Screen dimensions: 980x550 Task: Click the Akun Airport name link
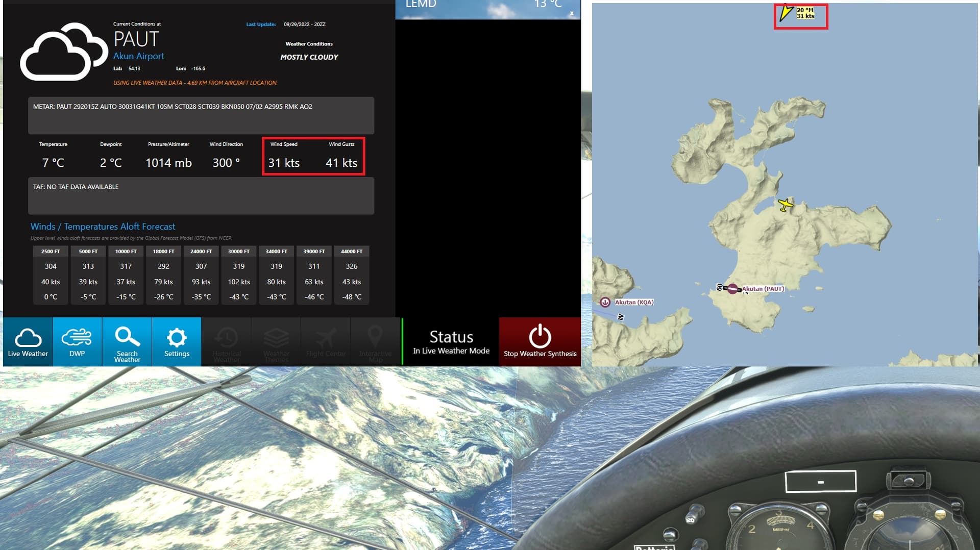tap(139, 56)
